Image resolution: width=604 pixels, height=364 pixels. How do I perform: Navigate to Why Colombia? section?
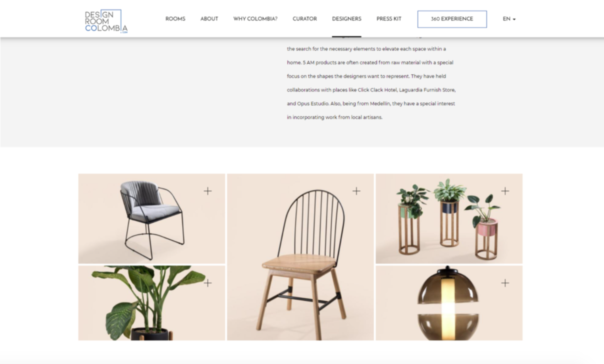click(x=255, y=19)
